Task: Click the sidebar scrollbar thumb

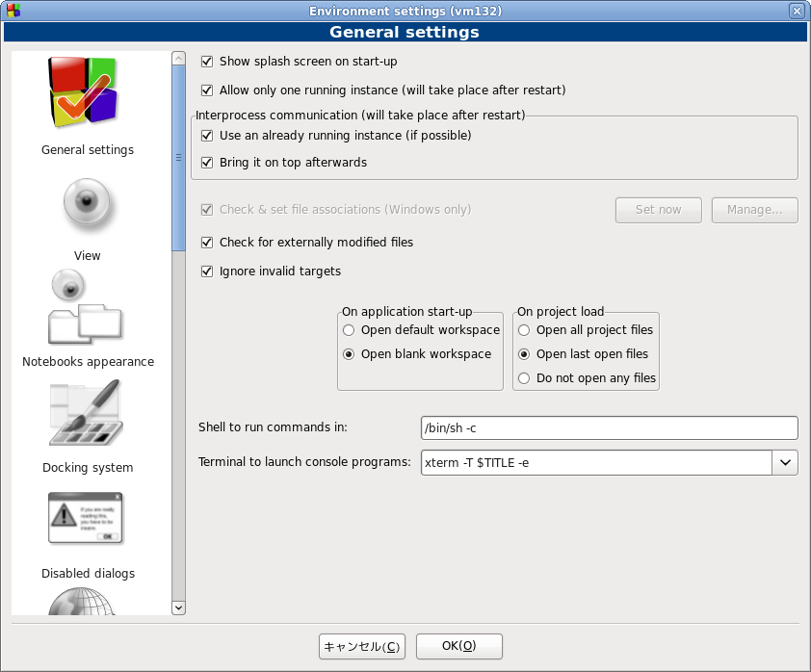Action: tap(178, 158)
